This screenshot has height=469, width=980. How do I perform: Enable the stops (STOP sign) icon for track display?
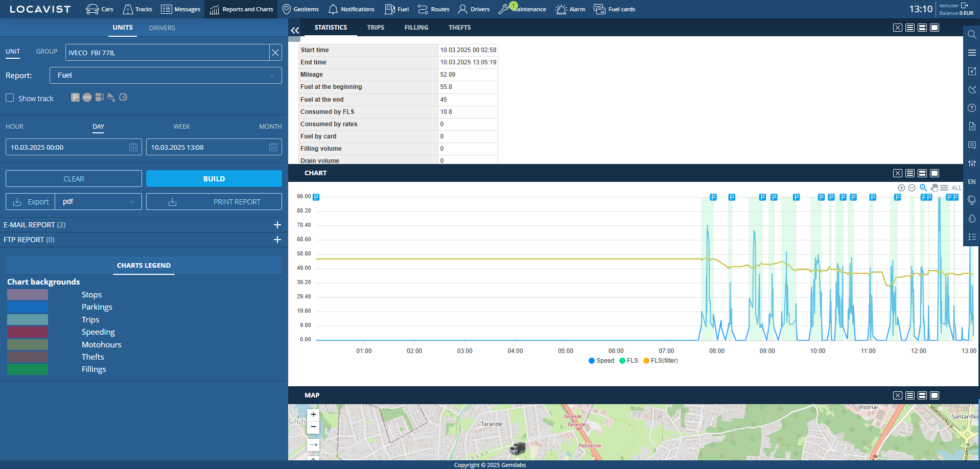coord(87,97)
